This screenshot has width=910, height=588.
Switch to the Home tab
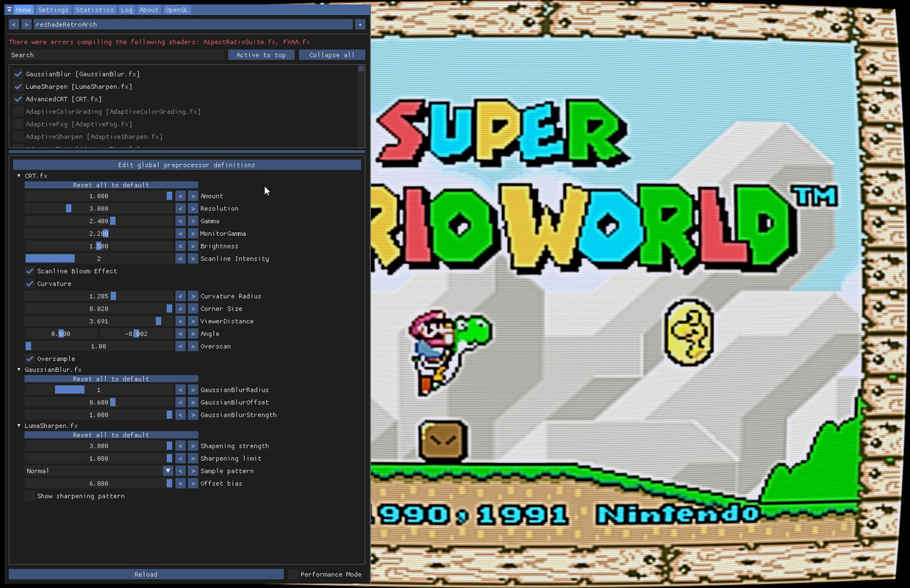point(23,10)
